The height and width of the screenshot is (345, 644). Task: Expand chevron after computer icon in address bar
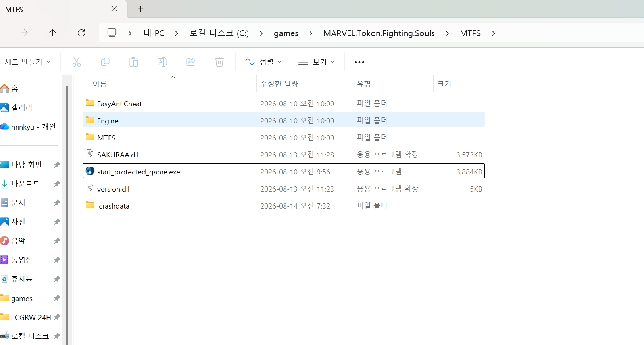point(130,33)
